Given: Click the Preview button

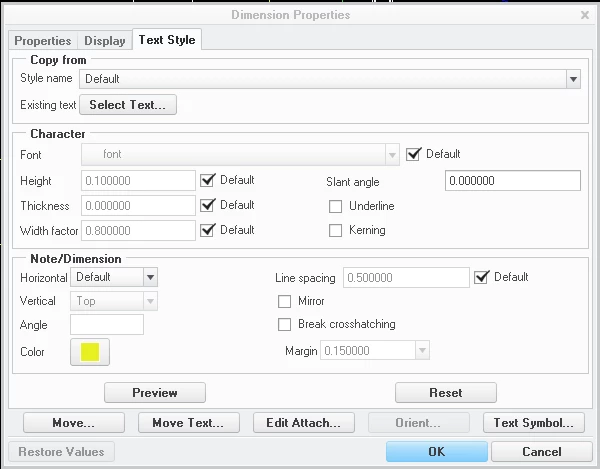Looking at the screenshot, I should (155, 393).
